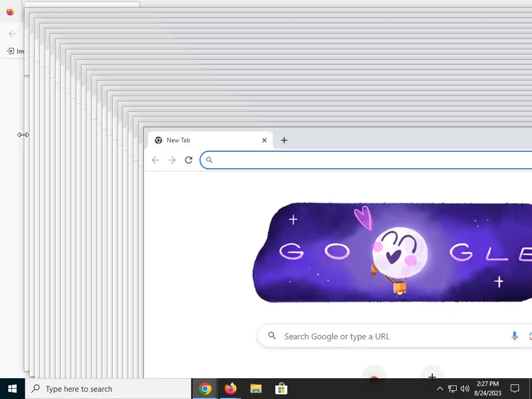Open a new Chrome tab with plus button

tap(284, 140)
